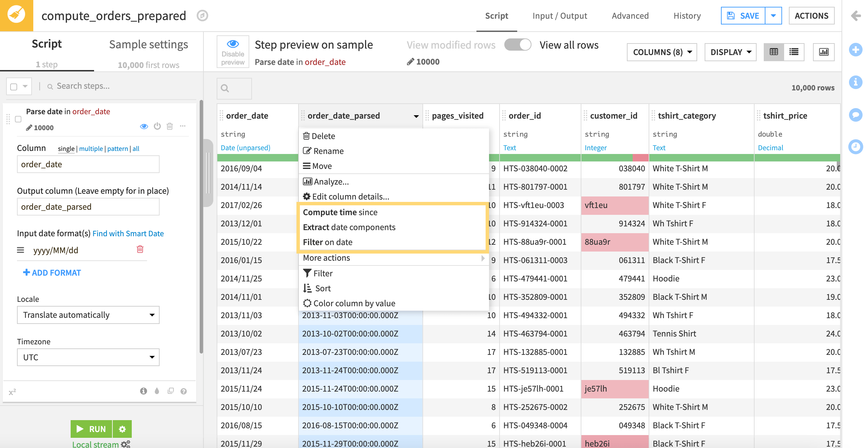Click the x² variables icon

(x=13, y=392)
